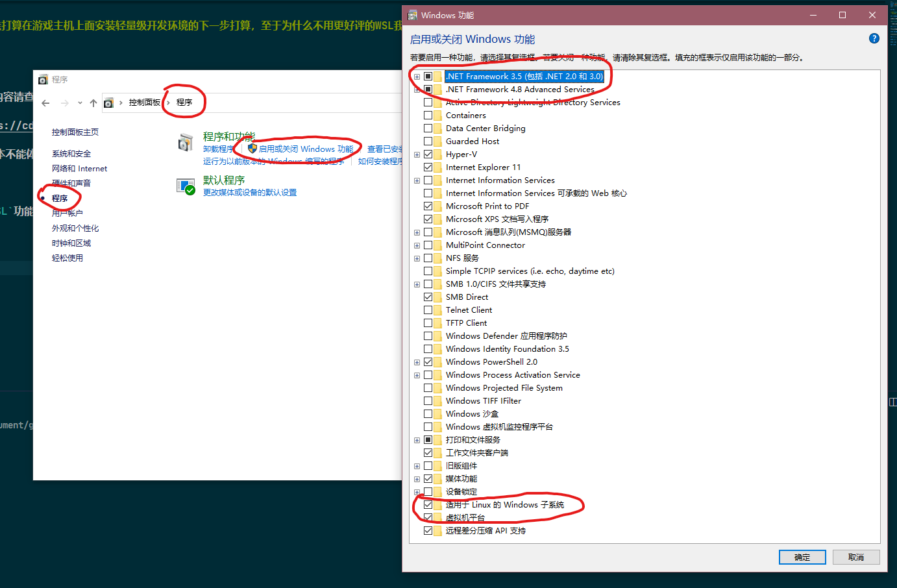Open the 程序和功能 heading link
Viewport: 897px width, 588px height.
click(229, 136)
